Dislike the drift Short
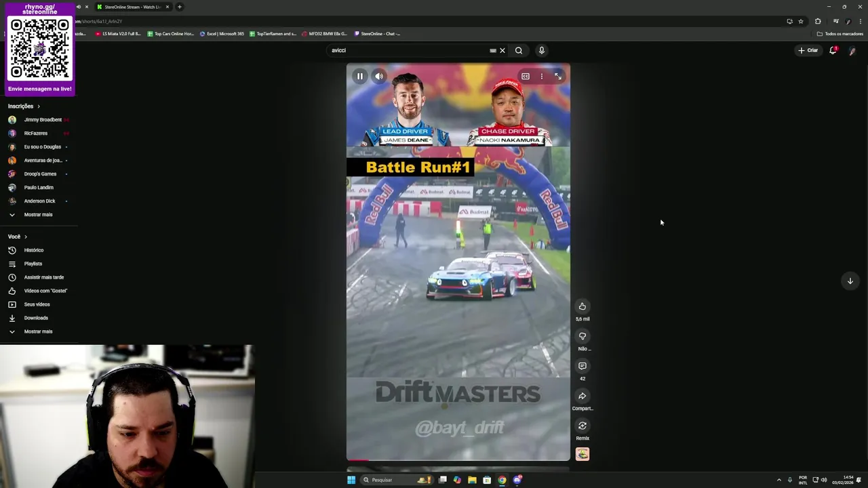This screenshot has width=868, height=488. [x=583, y=336]
